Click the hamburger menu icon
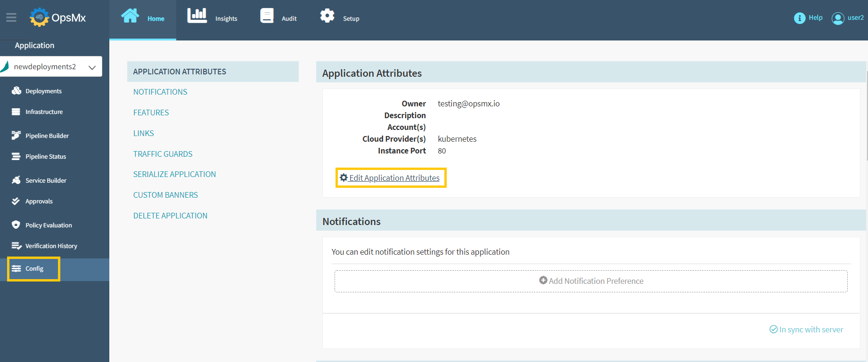The height and width of the screenshot is (362, 868). coord(11,18)
